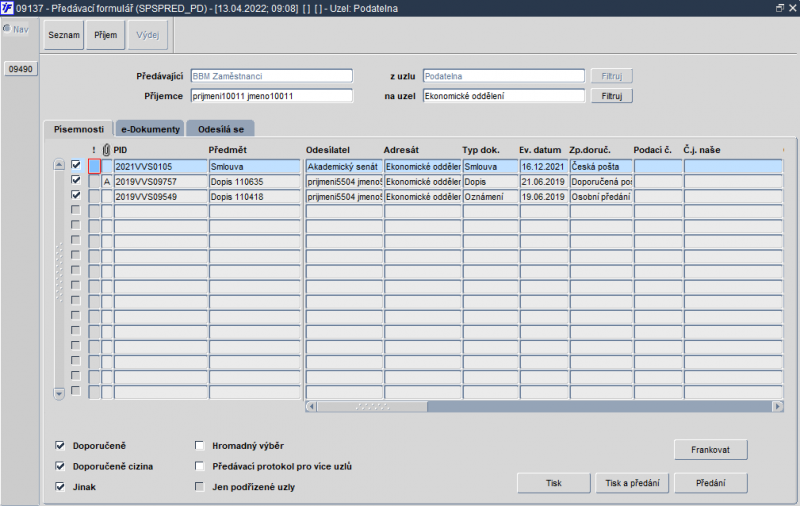800x506 pixels.
Task: Enable the Hromadný výběr checkbox
Action: tap(199, 446)
